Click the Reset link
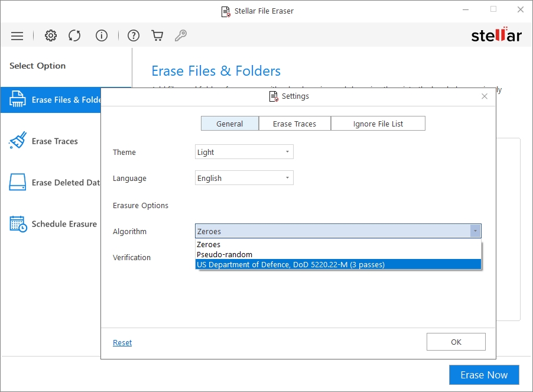The height and width of the screenshot is (392, 533). [x=122, y=343]
